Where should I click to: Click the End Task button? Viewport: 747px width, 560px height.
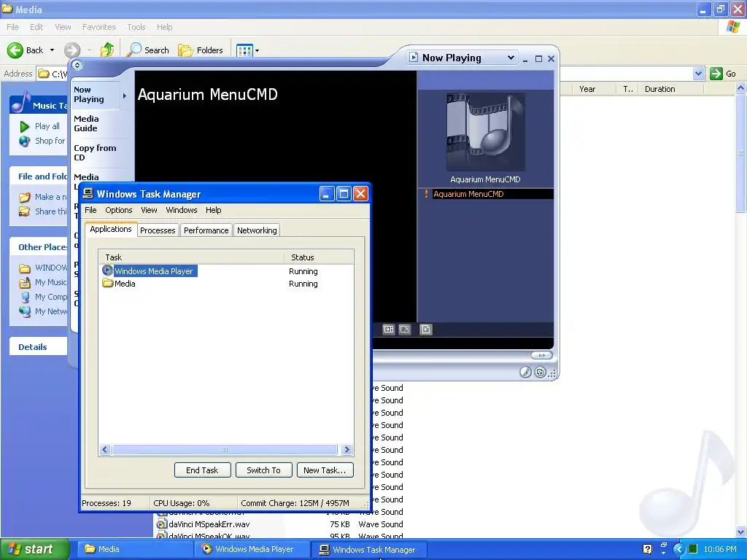pos(202,470)
